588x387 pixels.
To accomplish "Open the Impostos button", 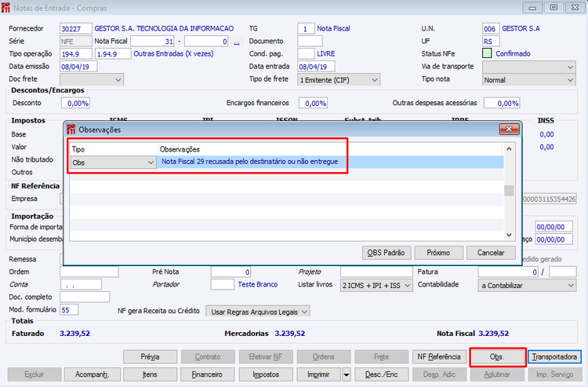I will (x=266, y=374).
